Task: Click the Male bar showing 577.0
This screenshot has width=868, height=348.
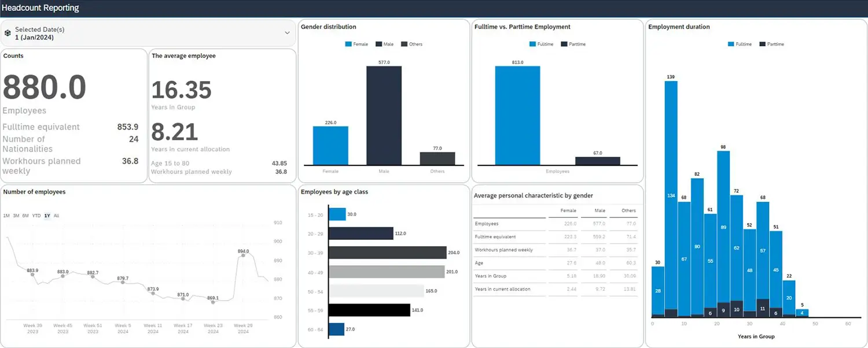Action: pyautogui.click(x=384, y=116)
